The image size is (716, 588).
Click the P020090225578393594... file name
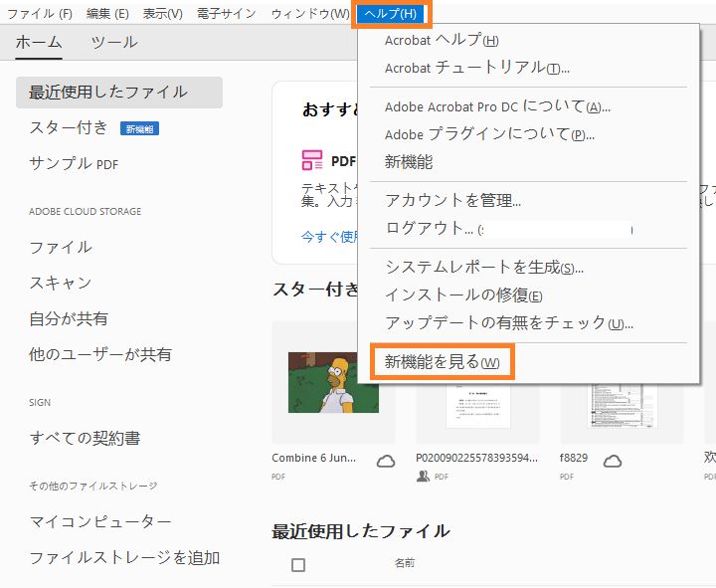tap(476, 458)
